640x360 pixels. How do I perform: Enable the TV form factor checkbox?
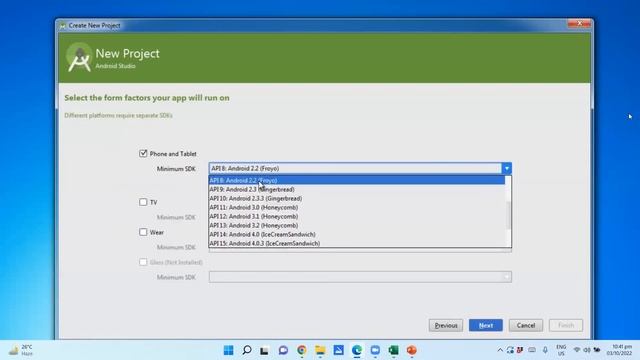pos(143,202)
